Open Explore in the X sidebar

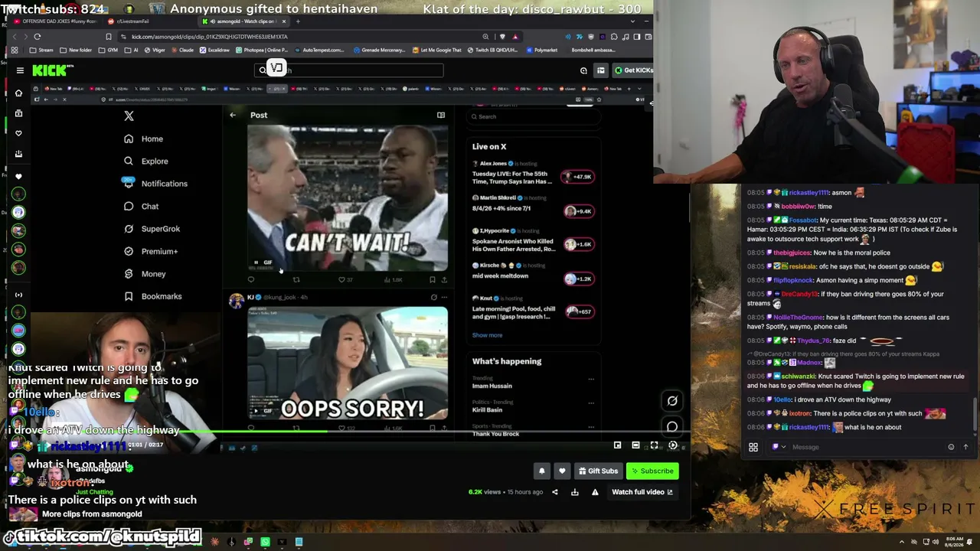[x=145, y=161]
